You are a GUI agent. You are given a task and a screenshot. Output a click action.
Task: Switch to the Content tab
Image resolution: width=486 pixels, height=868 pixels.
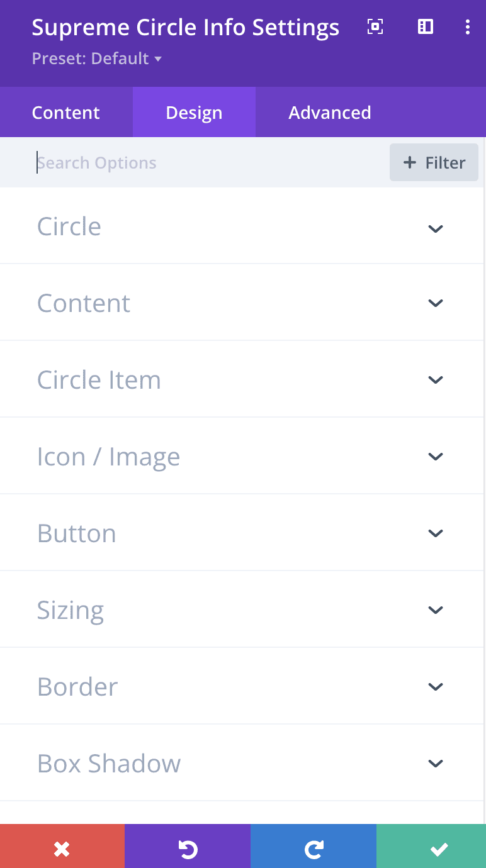coord(65,112)
